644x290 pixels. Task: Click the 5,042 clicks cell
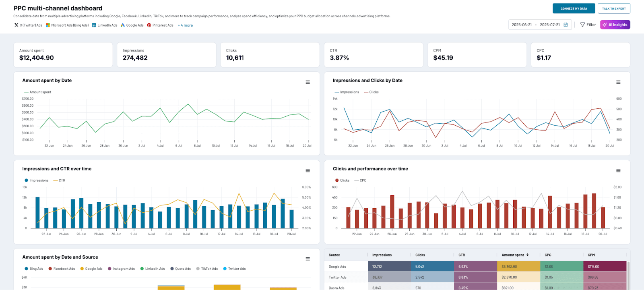tap(432, 267)
